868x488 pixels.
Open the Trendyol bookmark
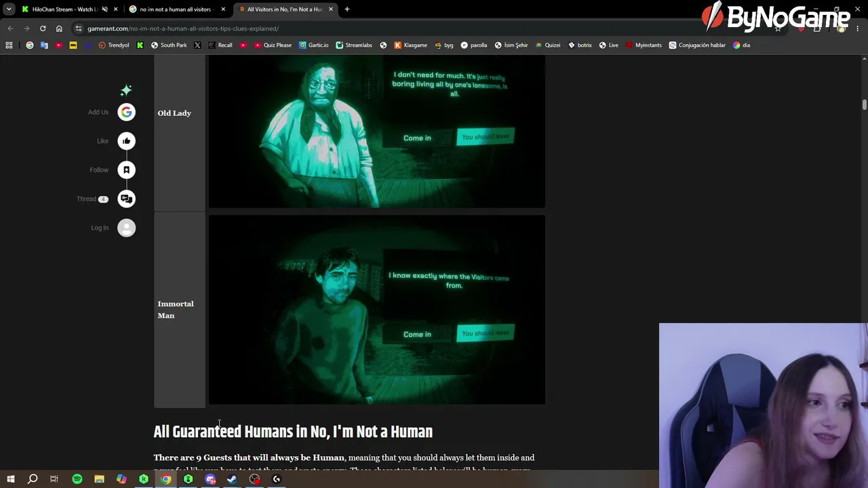pos(114,45)
